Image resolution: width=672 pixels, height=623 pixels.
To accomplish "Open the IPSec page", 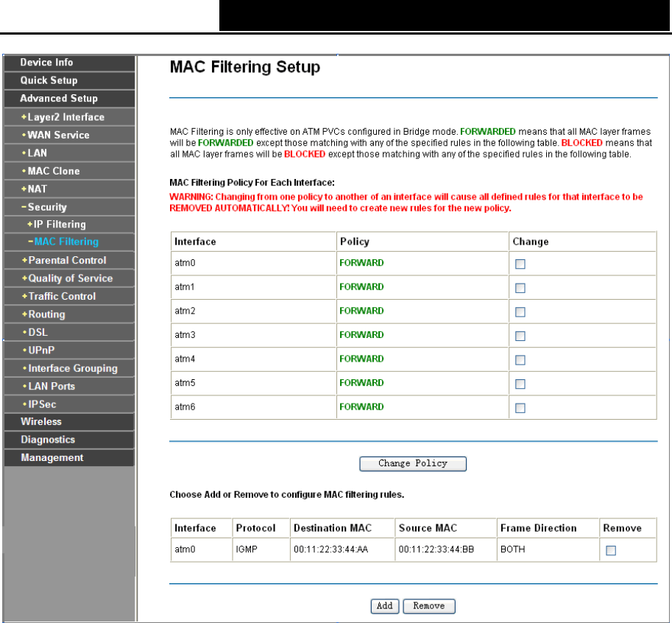I will pos(42,404).
